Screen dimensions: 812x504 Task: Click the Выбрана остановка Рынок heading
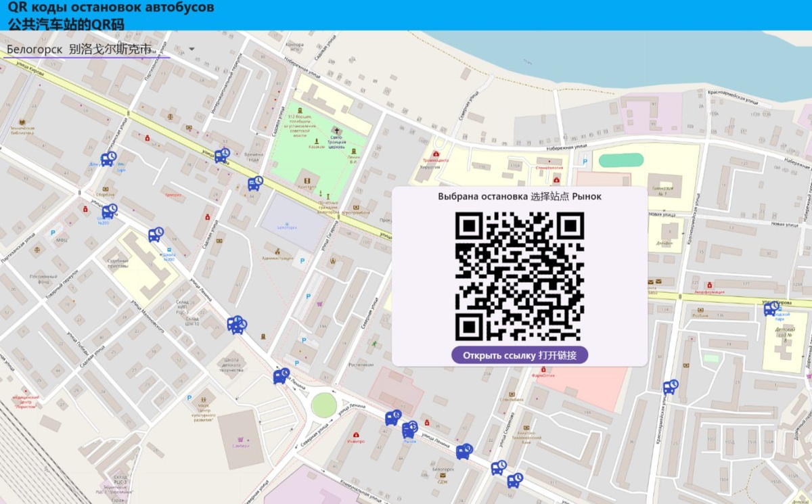[520, 196]
